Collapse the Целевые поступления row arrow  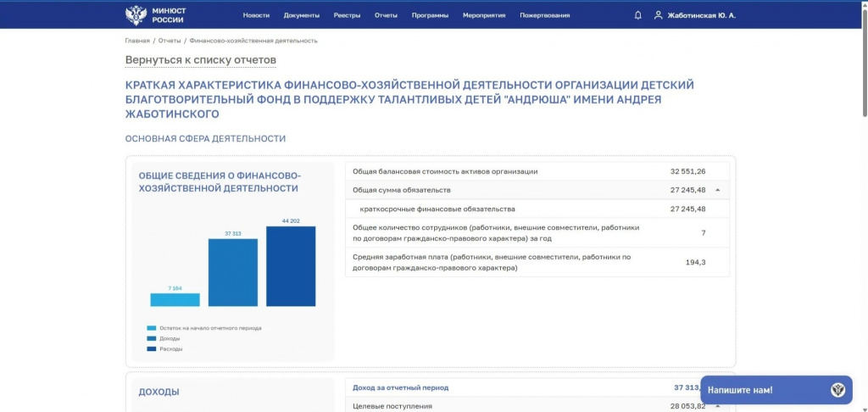[717, 406]
